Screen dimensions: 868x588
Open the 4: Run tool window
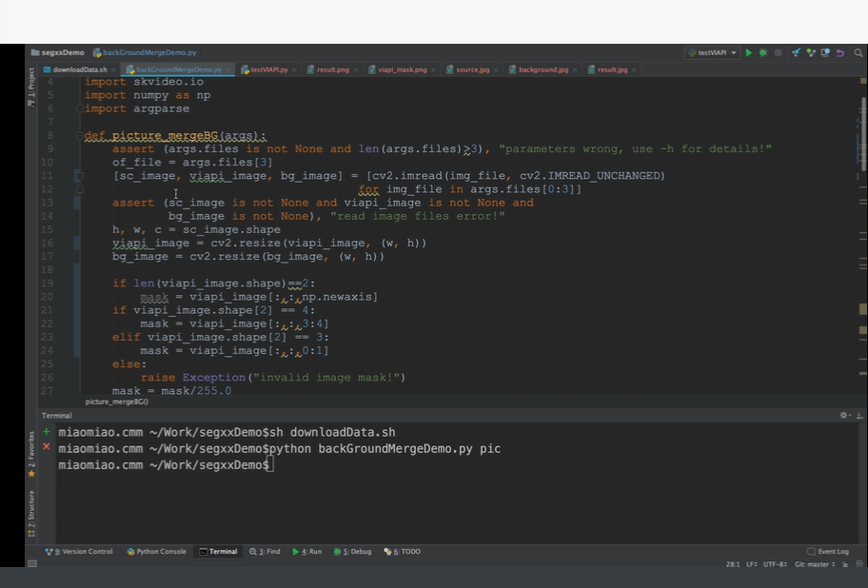click(307, 552)
